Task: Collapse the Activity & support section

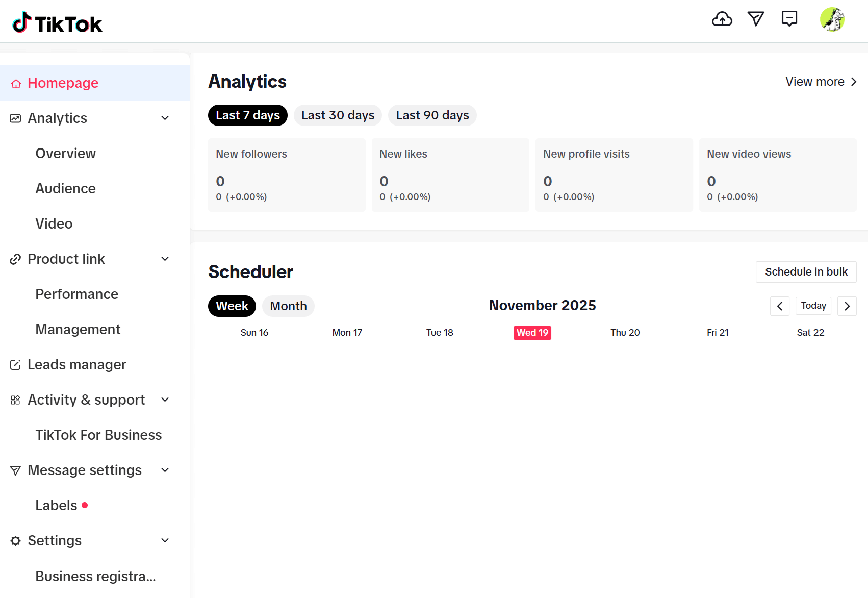Action: [164, 400]
